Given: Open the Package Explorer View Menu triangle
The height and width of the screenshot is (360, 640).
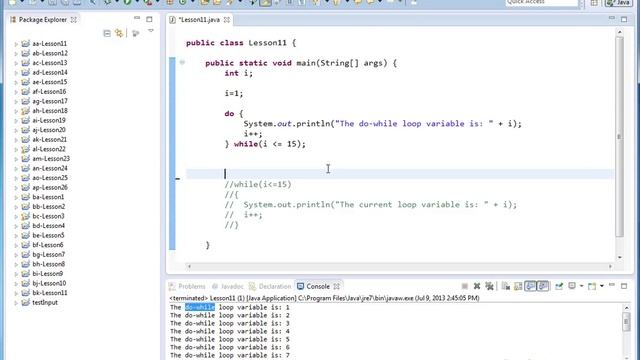Looking at the screenshot, I should (x=151, y=31).
